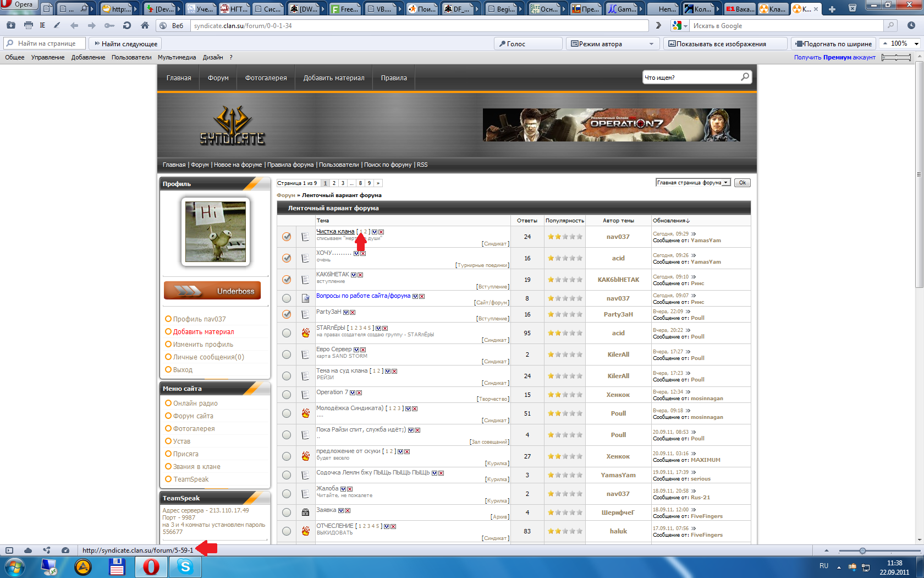This screenshot has height=578, width=924.
Task: Click the Opera icon in the Windows taskbar
Action: (x=151, y=566)
